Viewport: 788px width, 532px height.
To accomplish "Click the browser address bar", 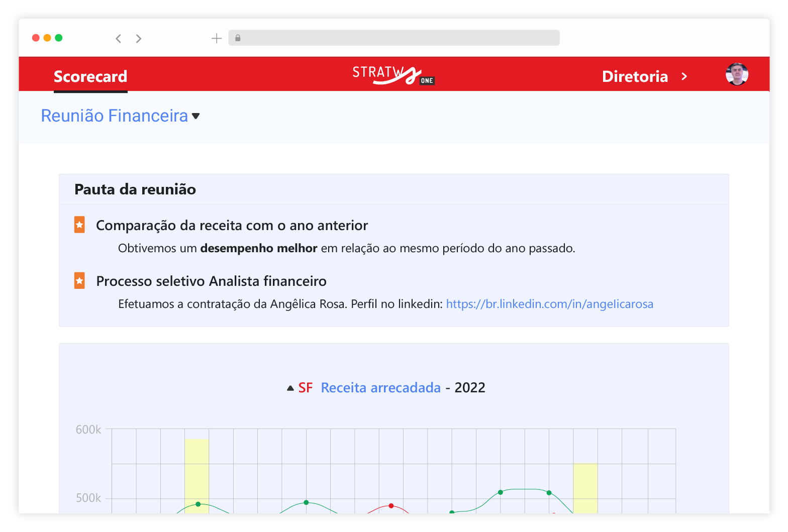I will (394, 38).
